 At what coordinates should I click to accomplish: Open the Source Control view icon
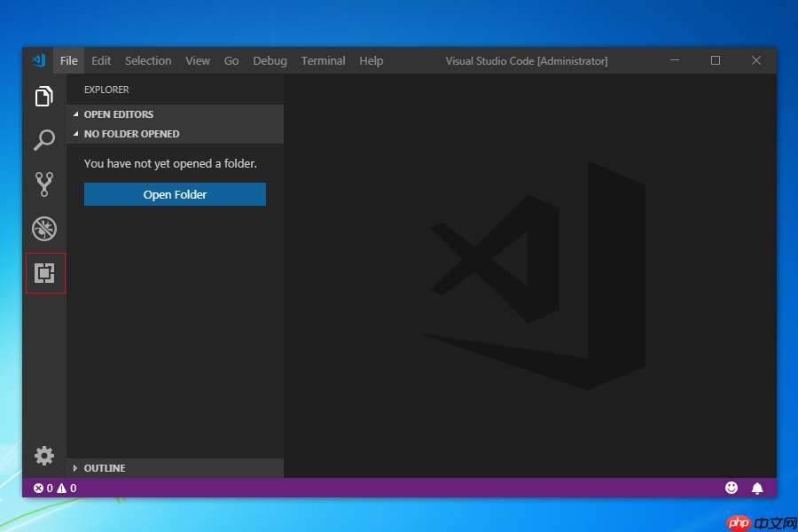click(44, 184)
